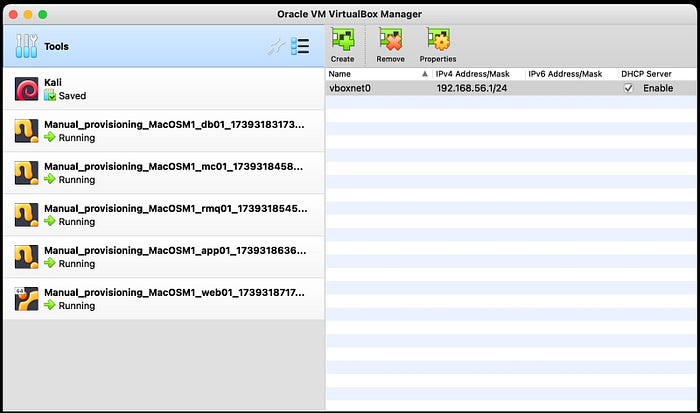Click the Saved status text under Kali

pos(72,96)
